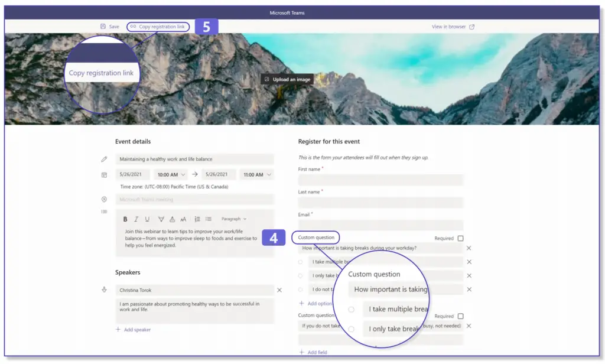Check Required for first custom question
The image size is (605, 364).
(460, 239)
